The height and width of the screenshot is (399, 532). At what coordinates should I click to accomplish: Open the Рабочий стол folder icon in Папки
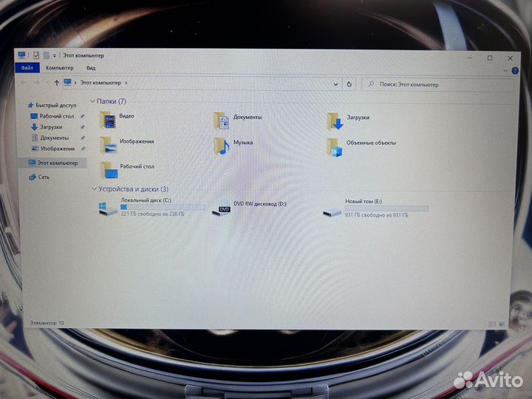pyautogui.click(x=109, y=170)
